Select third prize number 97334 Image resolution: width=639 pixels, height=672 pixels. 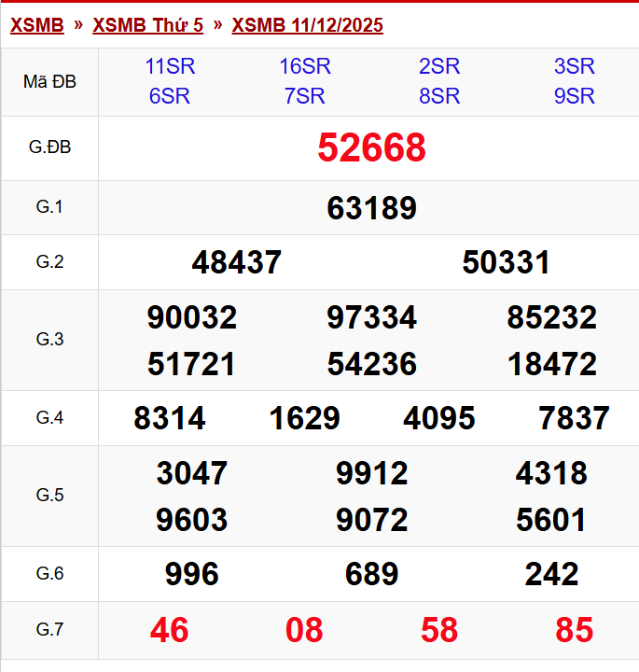point(371,318)
